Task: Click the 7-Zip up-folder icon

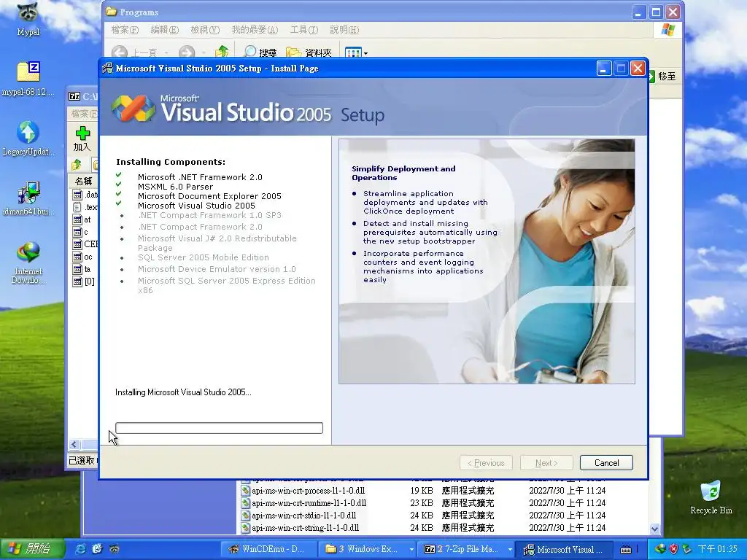Action: (x=76, y=165)
